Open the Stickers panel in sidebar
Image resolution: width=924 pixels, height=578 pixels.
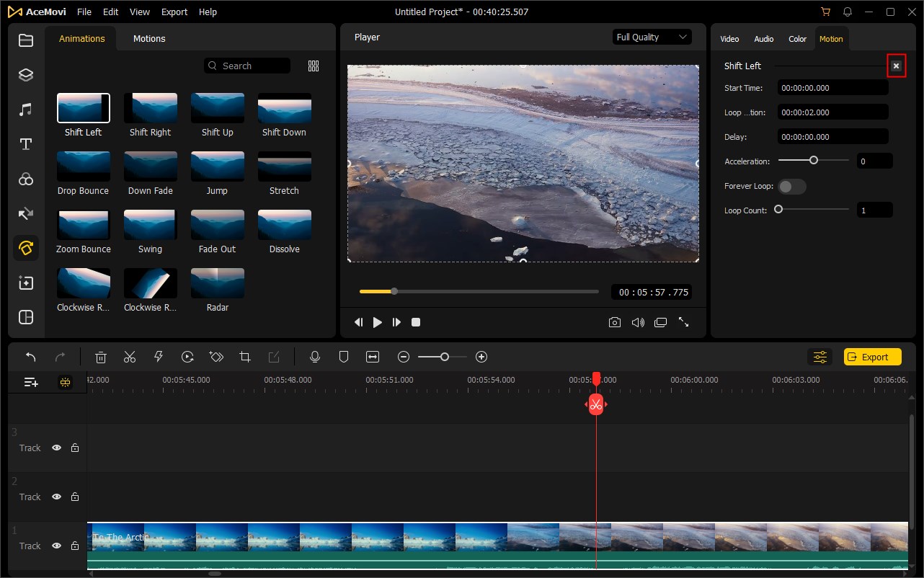pos(26,283)
